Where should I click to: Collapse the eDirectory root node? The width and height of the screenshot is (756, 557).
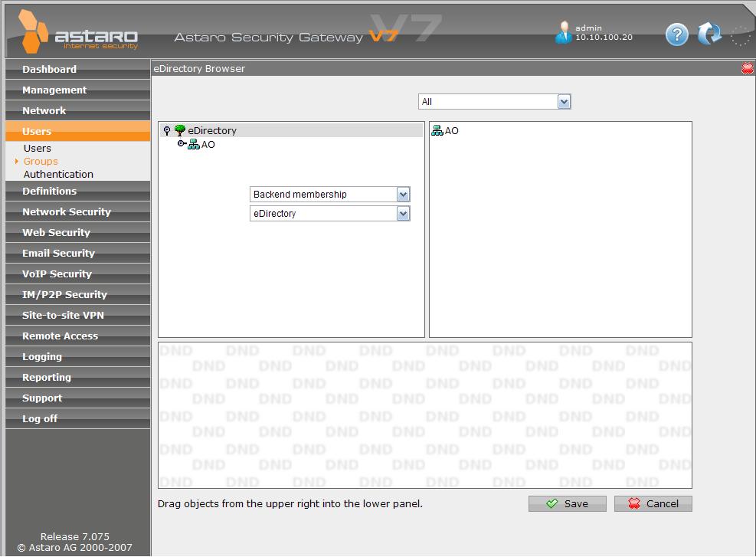point(167,130)
